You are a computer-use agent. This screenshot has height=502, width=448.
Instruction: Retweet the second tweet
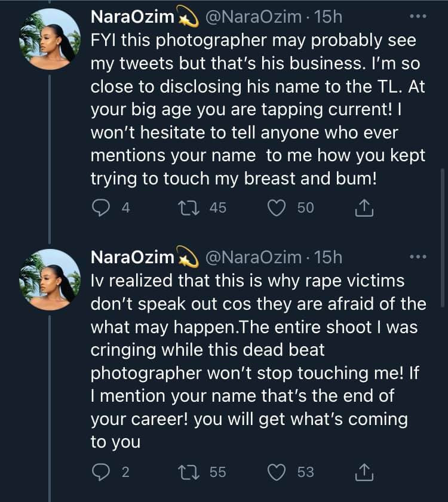(x=186, y=472)
